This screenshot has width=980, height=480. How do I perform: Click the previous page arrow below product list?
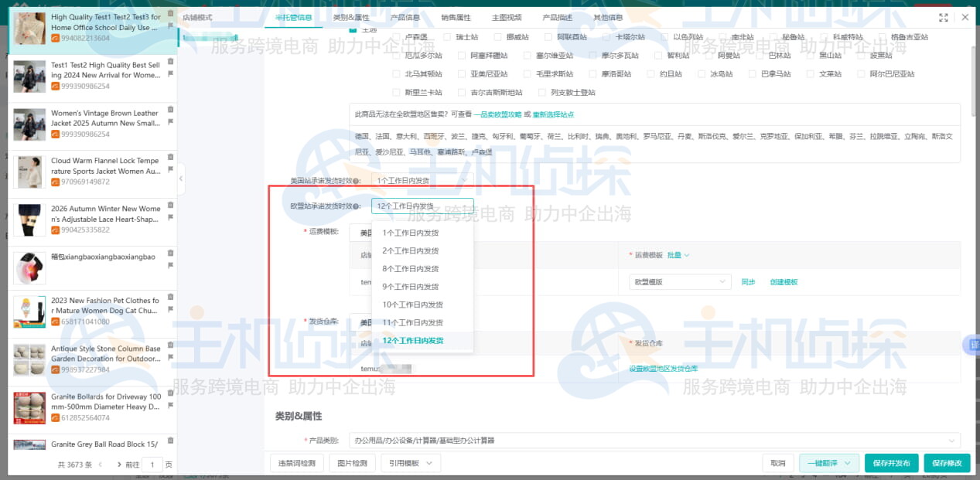click(x=101, y=465)
